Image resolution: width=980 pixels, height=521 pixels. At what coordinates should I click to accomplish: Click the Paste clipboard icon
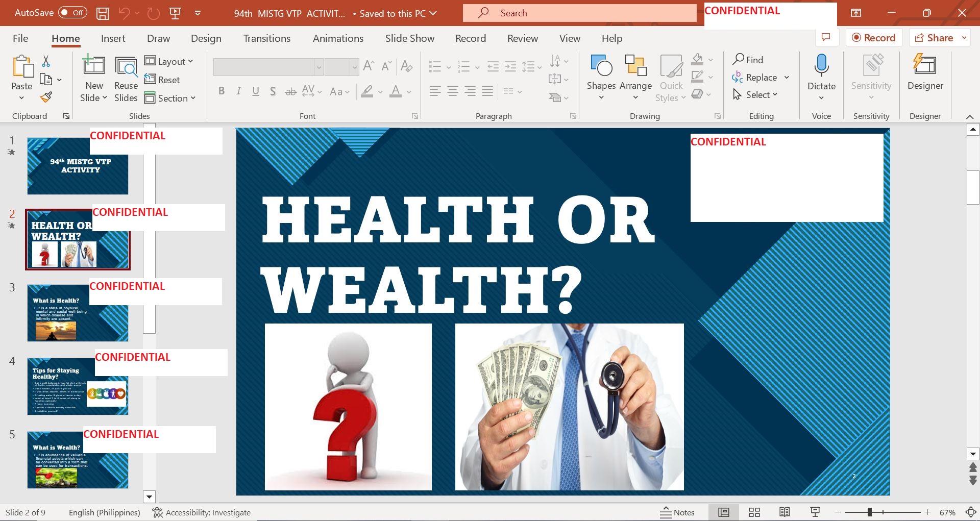point(22,66)
